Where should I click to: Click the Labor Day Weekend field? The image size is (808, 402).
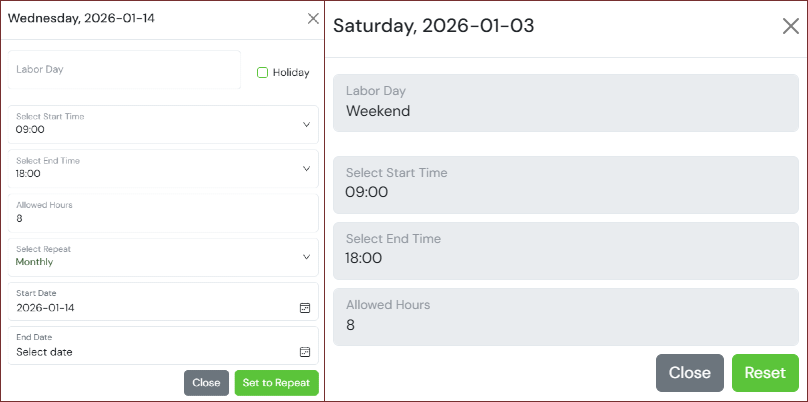pos(565,102)
